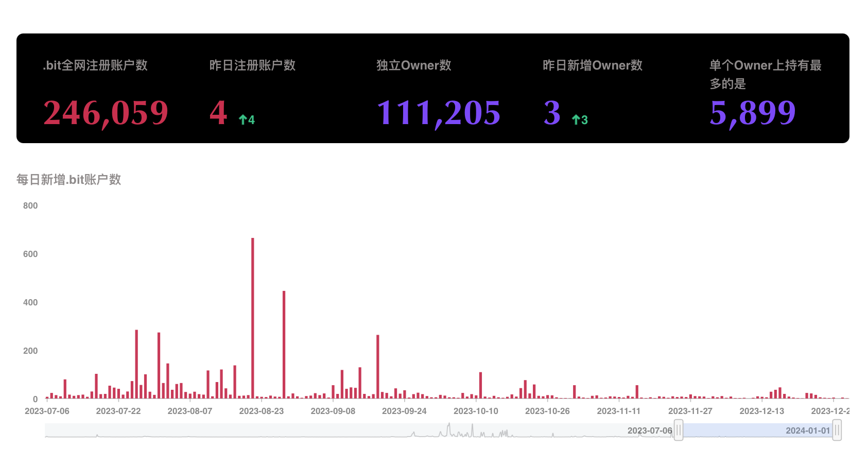
Task: Click the x-axis label 2023-08-07
Action: (x=190, y=411)
